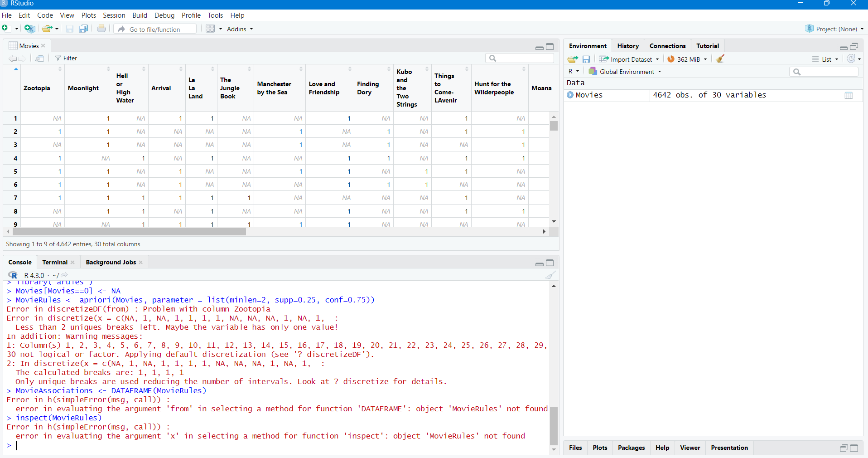Click the data viewer horizontal scrollbar
Image resolution: width=868 pixels, height=458 pixels.
[x=129, y=232]
